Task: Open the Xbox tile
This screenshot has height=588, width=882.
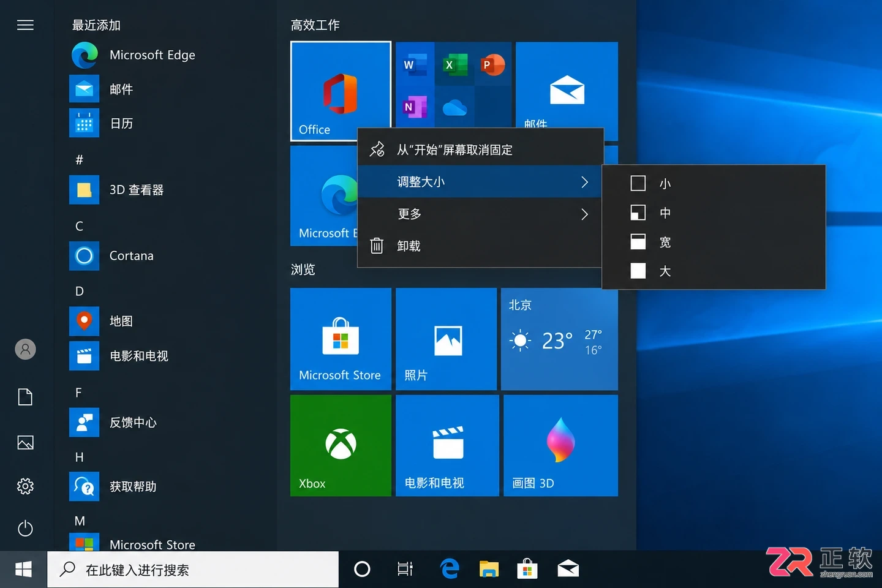Action: pos(341,445)
